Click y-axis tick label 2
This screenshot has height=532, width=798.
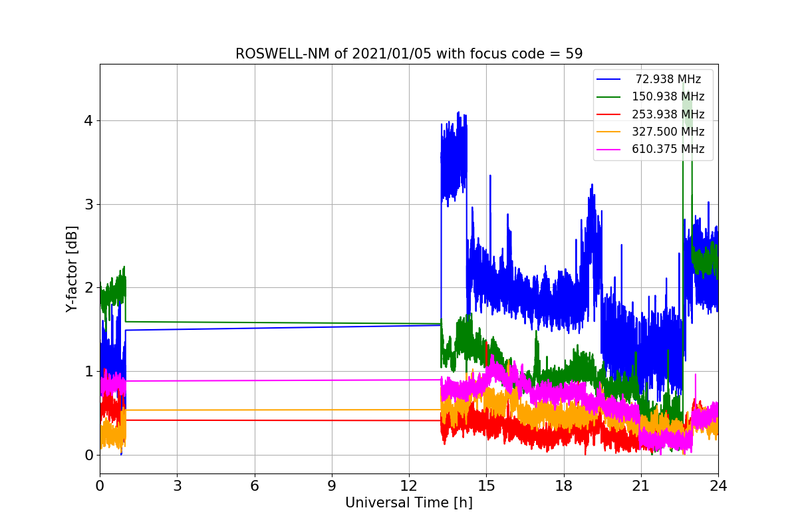tap(88, 288)
